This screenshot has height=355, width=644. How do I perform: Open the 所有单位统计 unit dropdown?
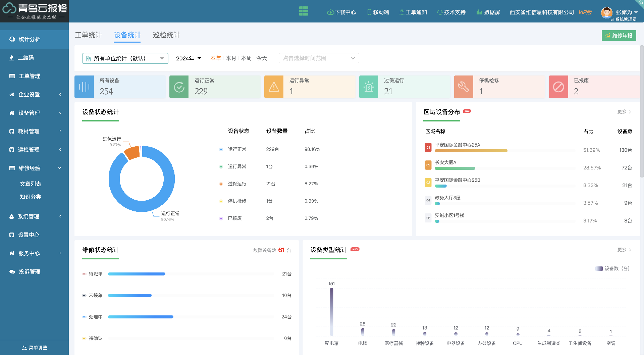point(125,58)
